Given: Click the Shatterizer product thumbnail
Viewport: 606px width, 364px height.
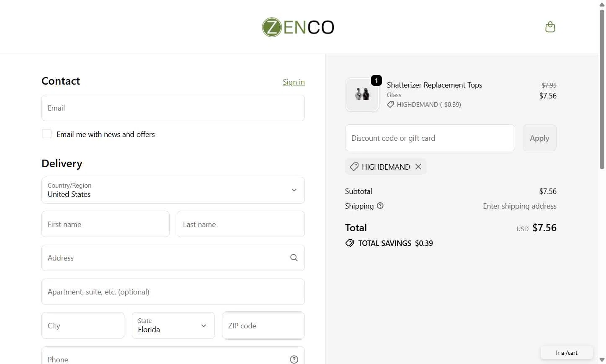Looking at the screenshot, I should click(362, 95).
